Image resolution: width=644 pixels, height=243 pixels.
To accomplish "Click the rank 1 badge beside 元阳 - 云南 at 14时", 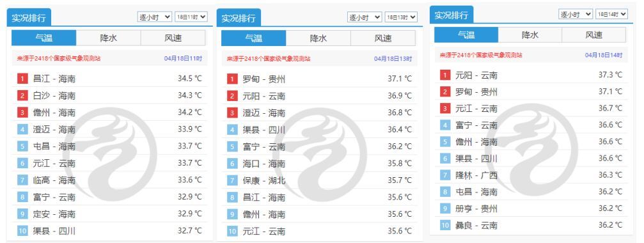I will (445, 75).
